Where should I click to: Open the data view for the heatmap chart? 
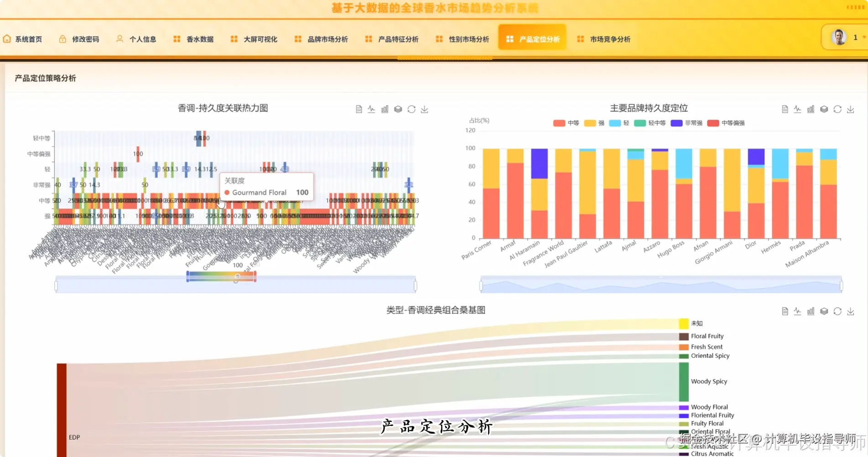click(358, 109)
